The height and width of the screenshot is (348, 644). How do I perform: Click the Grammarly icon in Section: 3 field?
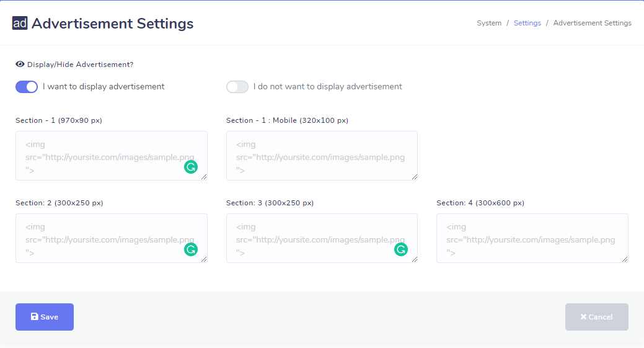401,249
